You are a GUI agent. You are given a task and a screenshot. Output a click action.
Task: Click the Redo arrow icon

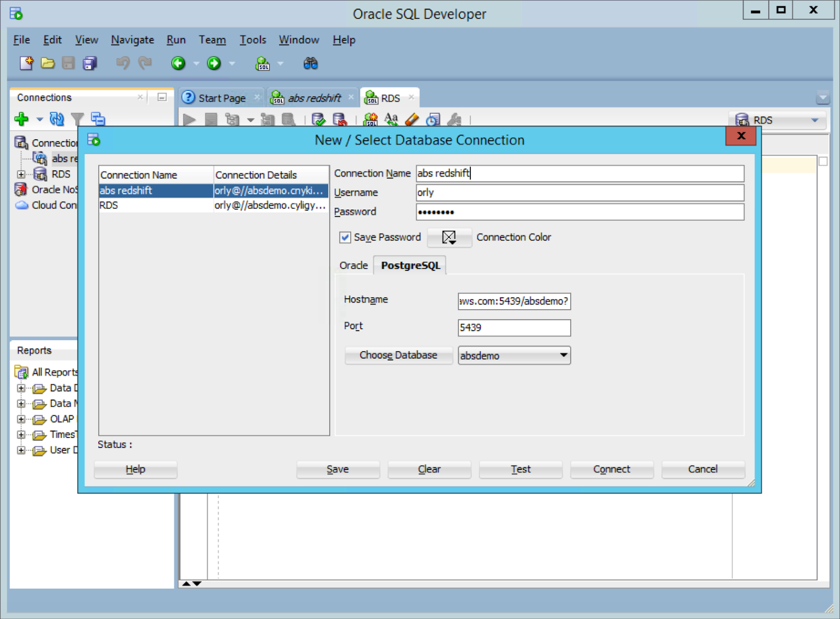[145, 64]
